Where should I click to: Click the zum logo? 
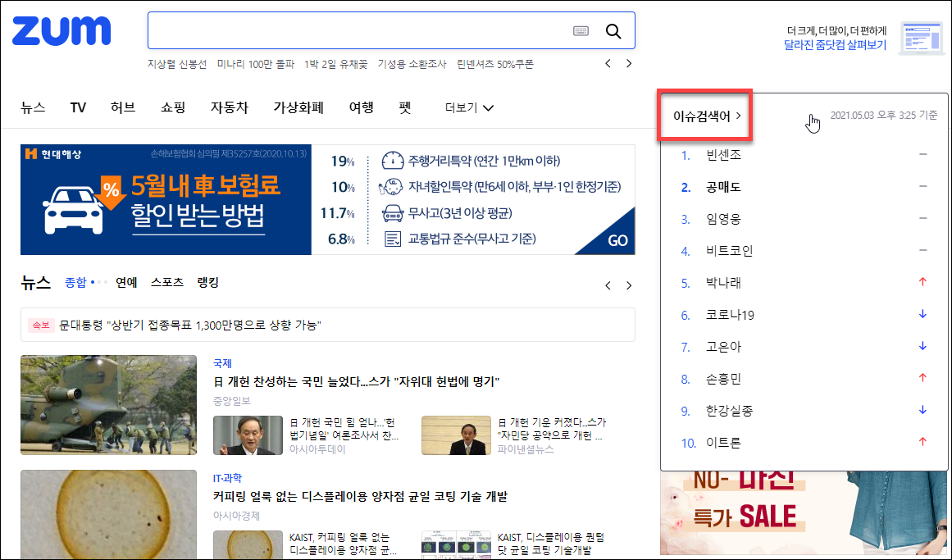[61, 30]
